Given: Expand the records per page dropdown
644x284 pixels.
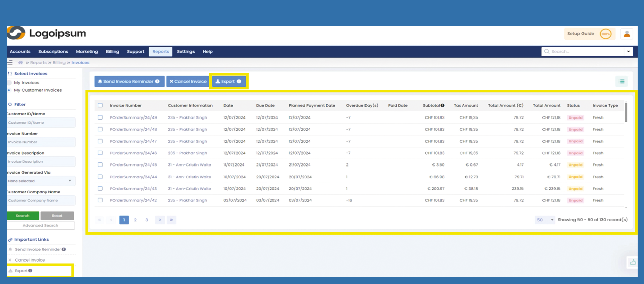Looking at the screenshot, I should [545, 220].
